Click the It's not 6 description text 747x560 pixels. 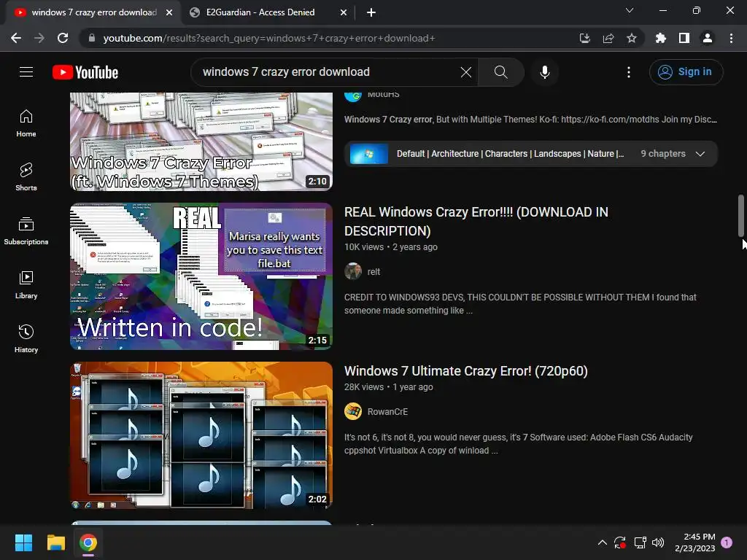click(519, 444)
